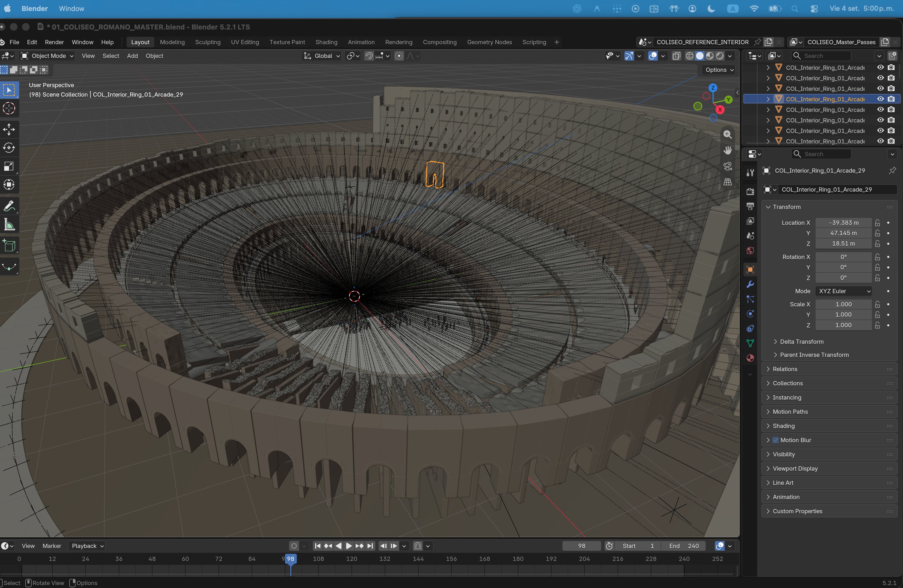Open the Render menu
Image resolution: width=903 pixels, height=588 pixels.
click(54, 42)
